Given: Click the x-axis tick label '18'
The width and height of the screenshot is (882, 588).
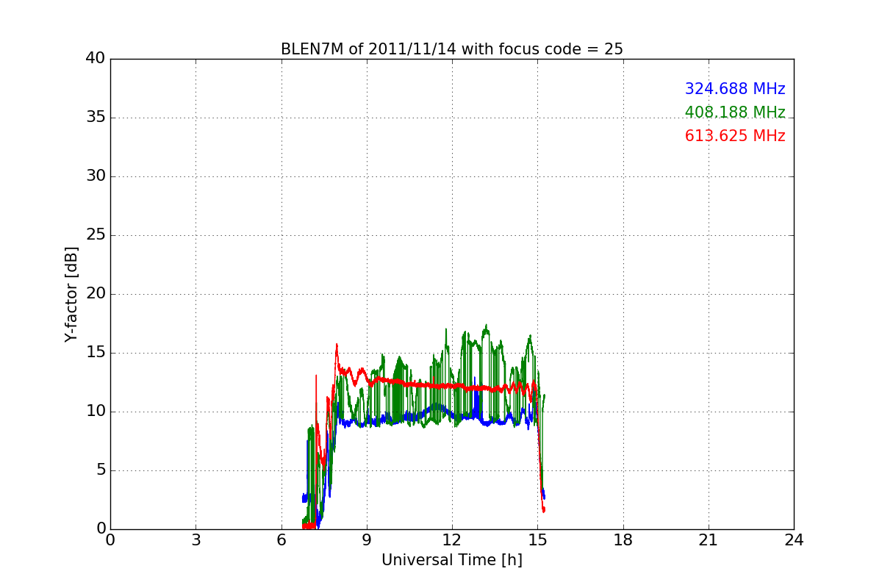Looking at the screenshot, I should point(623,540).
